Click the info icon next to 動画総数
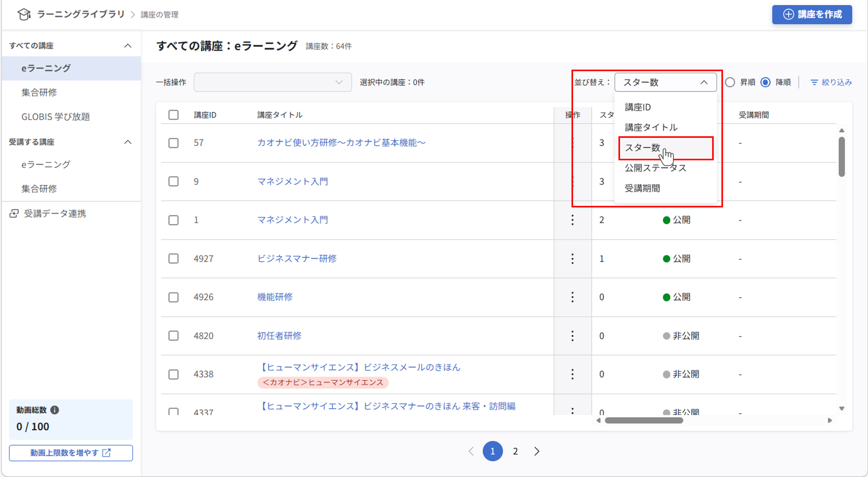868x477 pixels. [55, 410]
